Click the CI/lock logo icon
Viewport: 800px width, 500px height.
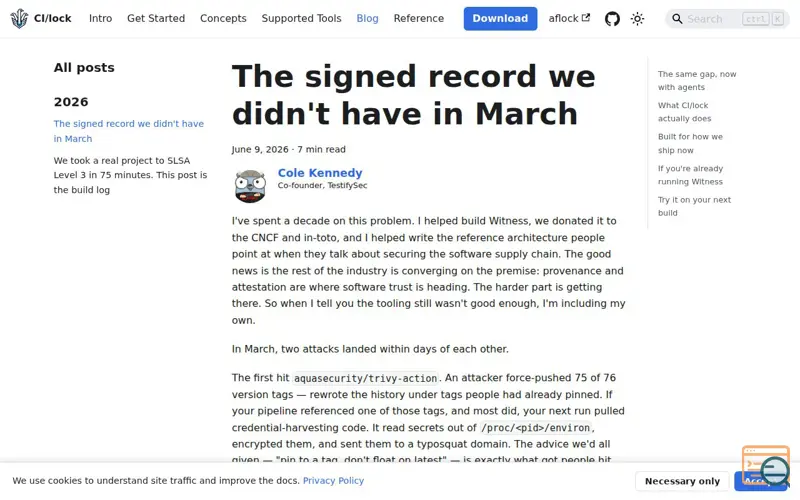point(19,19)
